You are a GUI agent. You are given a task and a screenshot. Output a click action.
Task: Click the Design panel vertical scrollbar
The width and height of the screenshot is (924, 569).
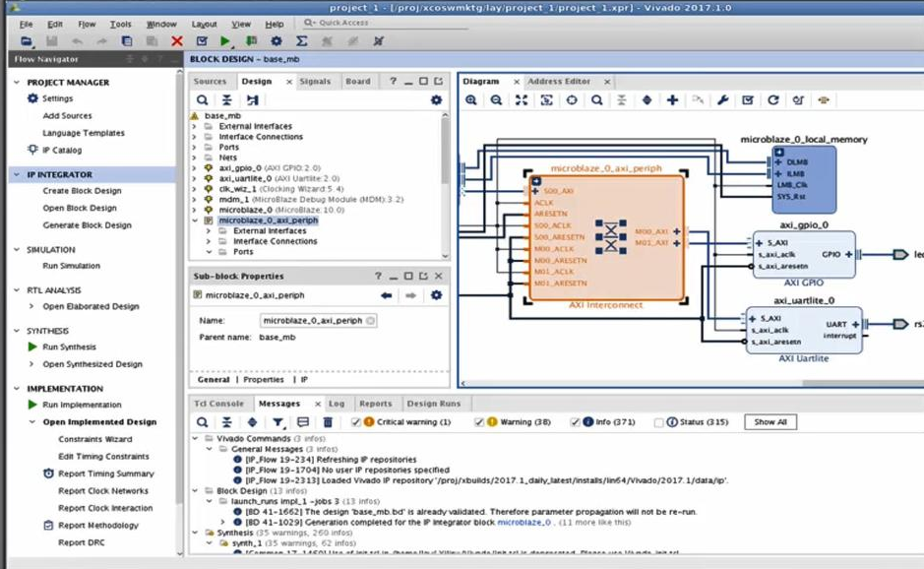(445, 151)
